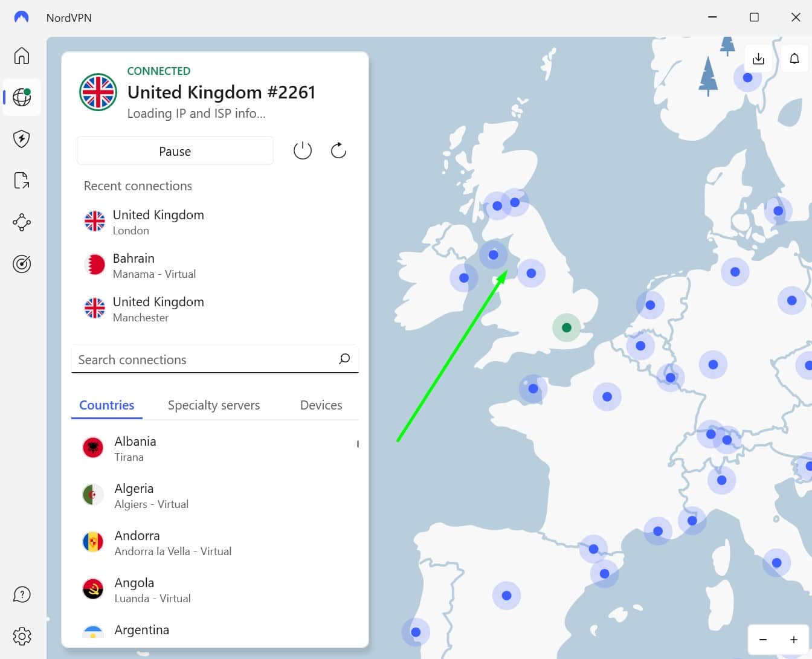Click the reconnect refresh icon

click(338, 150)
